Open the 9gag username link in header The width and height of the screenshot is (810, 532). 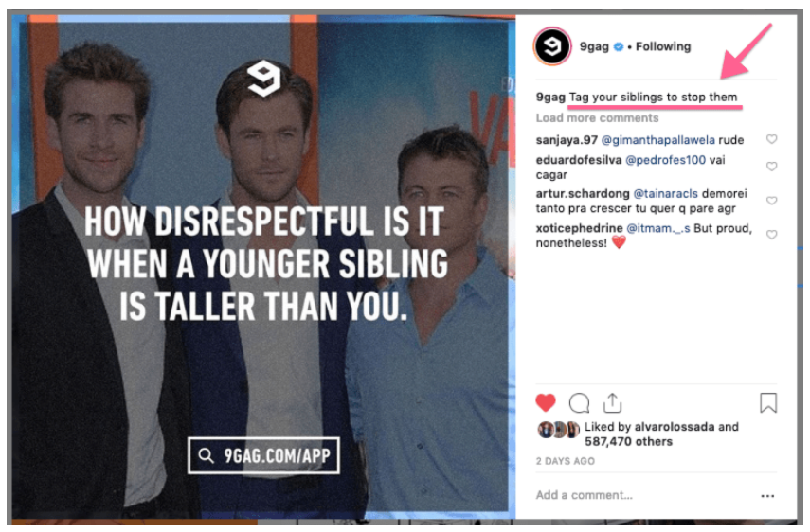(594, 46)
